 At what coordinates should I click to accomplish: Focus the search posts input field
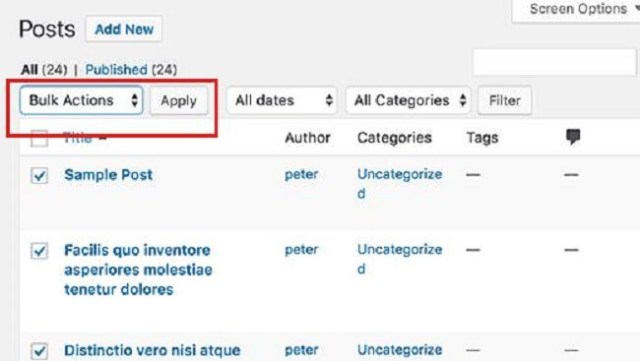pyautogui.click(x=554, y=62)
